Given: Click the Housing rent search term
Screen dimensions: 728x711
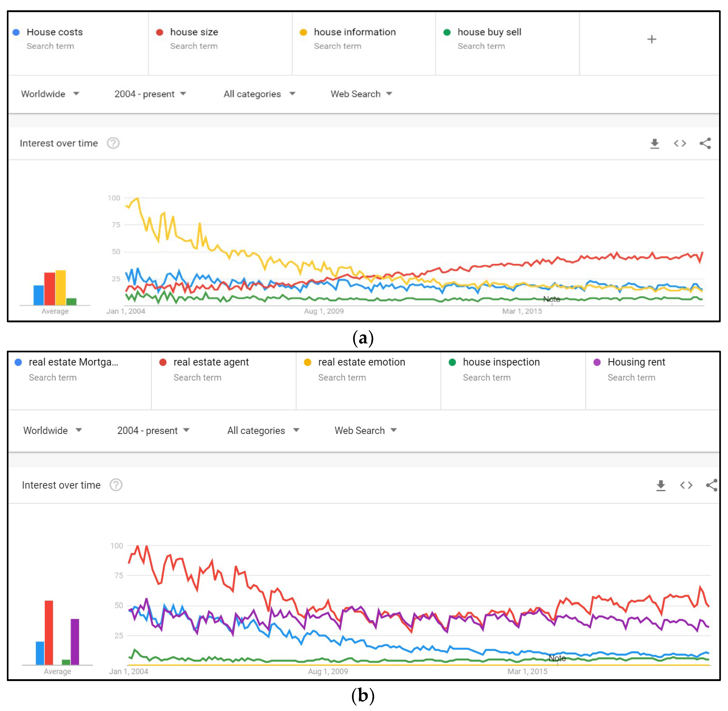Looking at the screenshot, I should (636, 362).
